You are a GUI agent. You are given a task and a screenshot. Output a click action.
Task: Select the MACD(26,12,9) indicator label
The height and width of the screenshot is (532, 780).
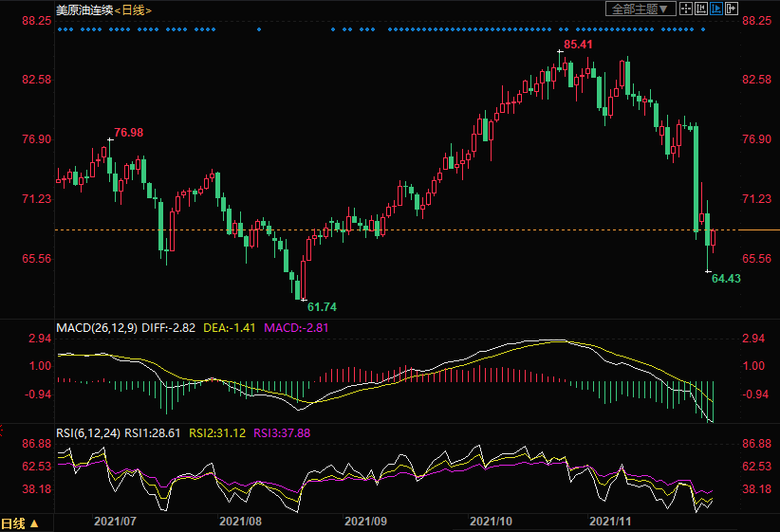click(x=97, y=327)
